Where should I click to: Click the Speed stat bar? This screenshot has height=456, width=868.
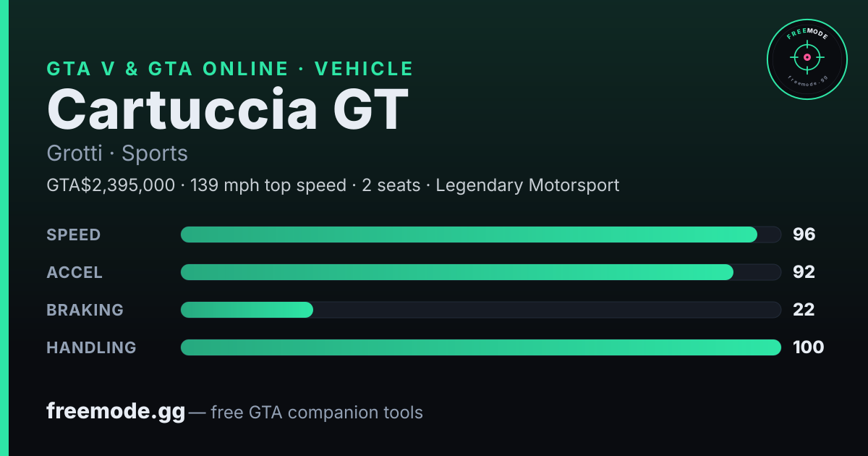481,235
